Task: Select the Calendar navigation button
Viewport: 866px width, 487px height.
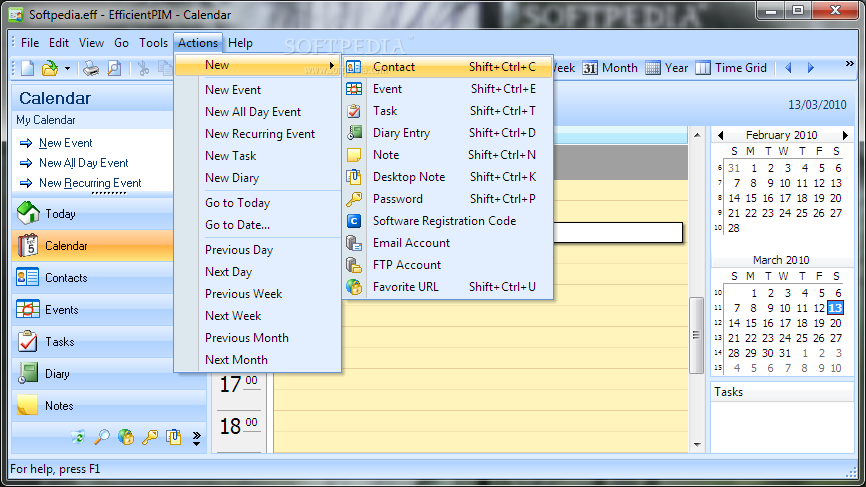Action: click(93, 246)
